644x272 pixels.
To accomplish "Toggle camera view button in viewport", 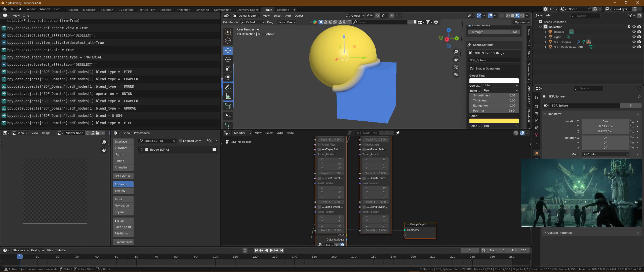I will pyautogui.click(x=456, y=67).
